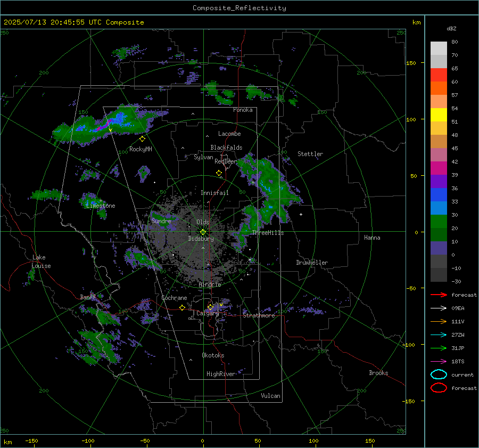Click the Lake Louise label
479x448 pixels.
click(41, 262)
